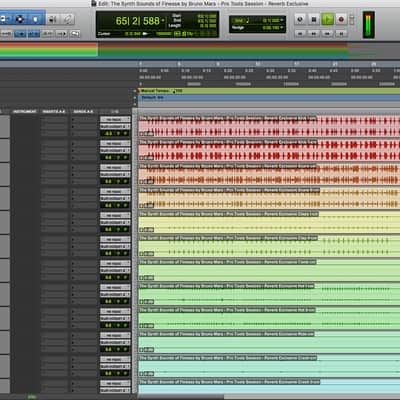This screenshot has width=400, height=400.
Task: Open input selector of the second orange track
Action: pyautogui.click(x=115, y=191)
